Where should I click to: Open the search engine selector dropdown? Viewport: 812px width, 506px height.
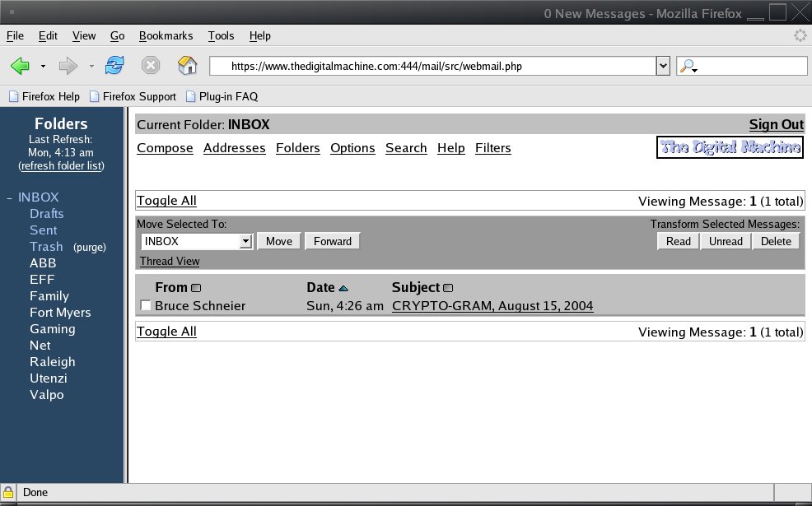click(x=688, y=67)
